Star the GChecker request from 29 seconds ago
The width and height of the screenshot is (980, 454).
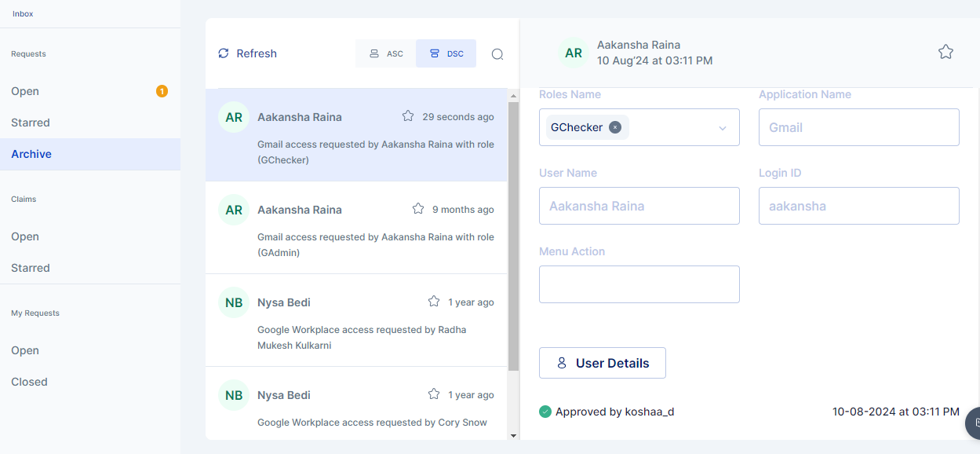tap(408, 116)
